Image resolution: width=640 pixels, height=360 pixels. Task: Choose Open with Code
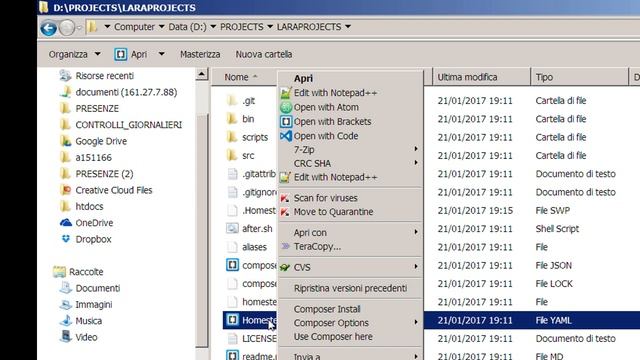[x=351, y=136]
